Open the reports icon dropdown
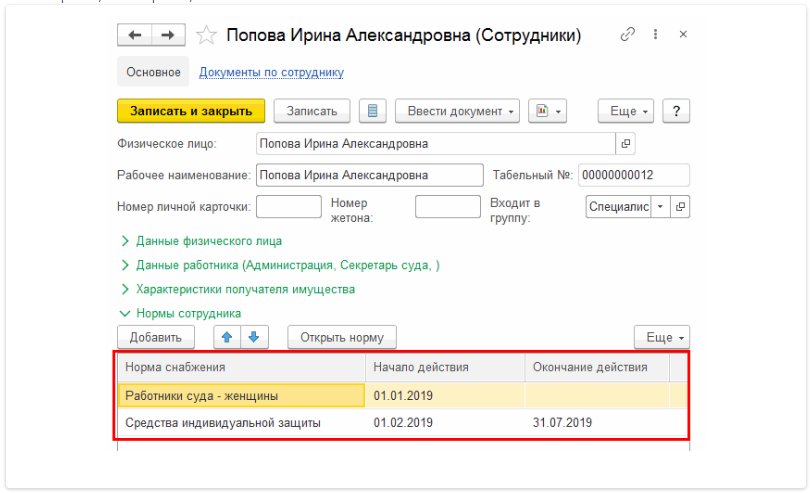The height and width of the screenshot is (493, 811). (548, 111)
